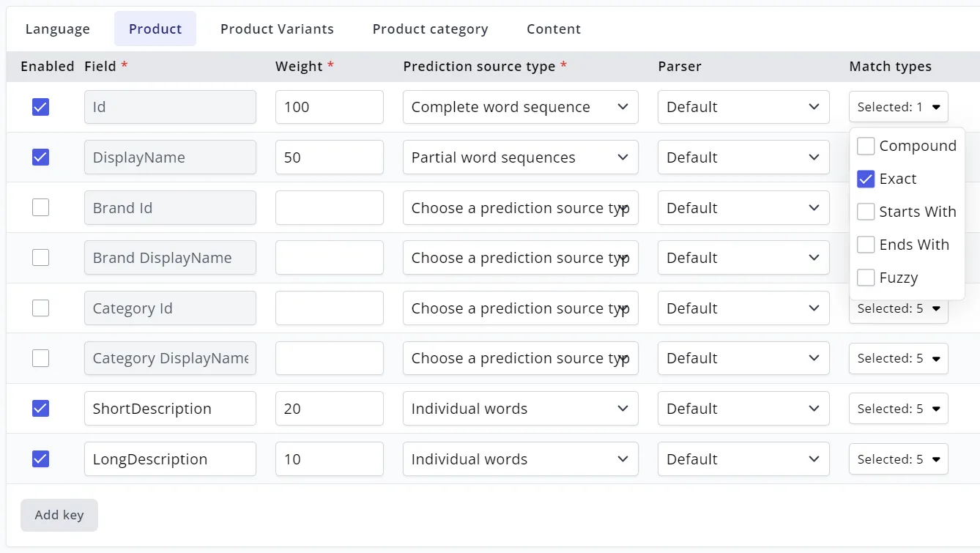This screenshot has height=553, width=980.
Task: Check the Ends With match type
Action: [866, 245]
